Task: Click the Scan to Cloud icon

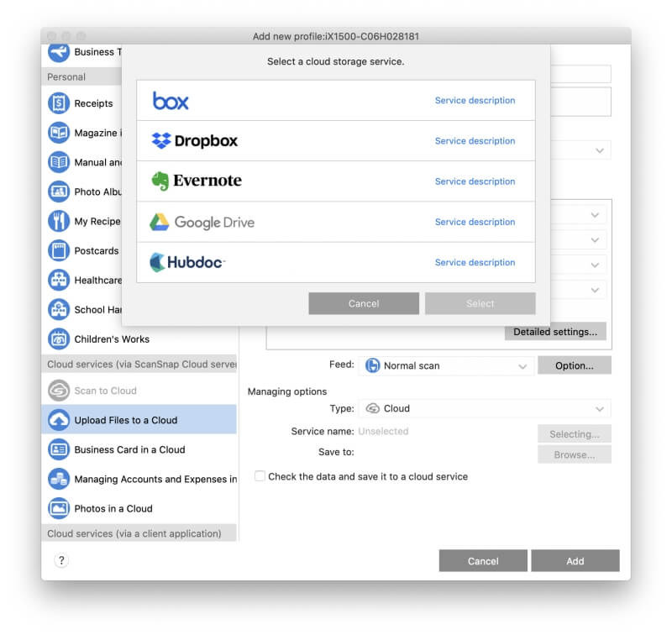Action: click(59, 391)
